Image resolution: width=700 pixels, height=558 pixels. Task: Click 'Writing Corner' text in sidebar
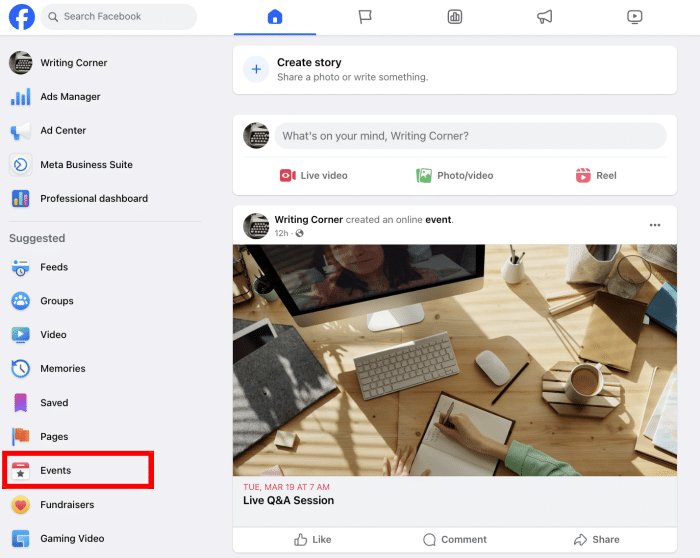[x=74, y=63]
